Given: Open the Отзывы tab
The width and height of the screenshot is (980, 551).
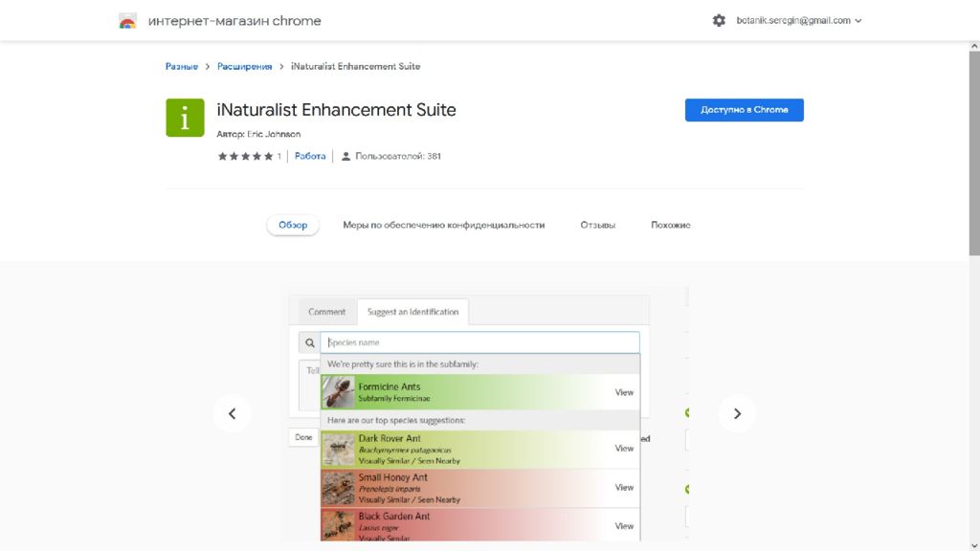Looking at the screenshot, I should [597, 225].
